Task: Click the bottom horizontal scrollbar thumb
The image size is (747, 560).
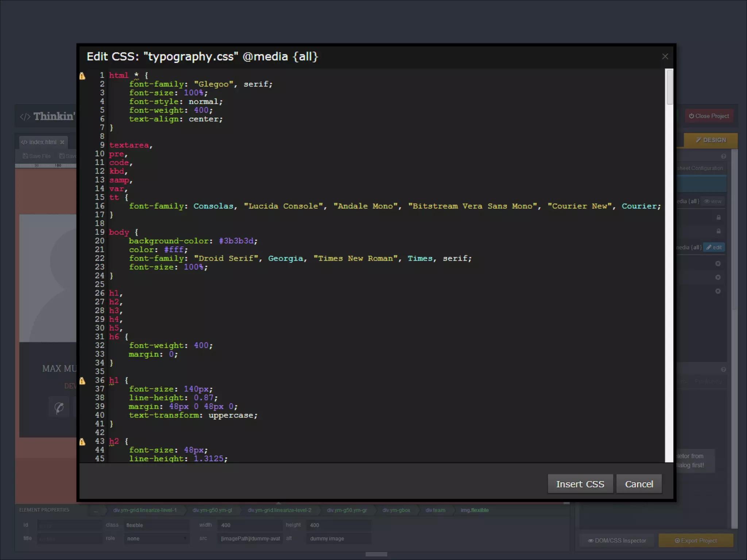Action: (x=376, y=554)
